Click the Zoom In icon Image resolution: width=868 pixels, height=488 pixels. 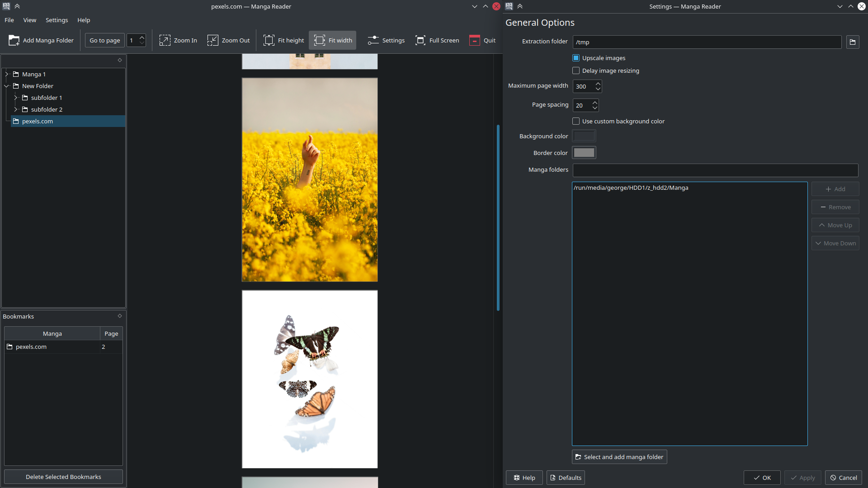pyautogui.click(x=165, y=41)
